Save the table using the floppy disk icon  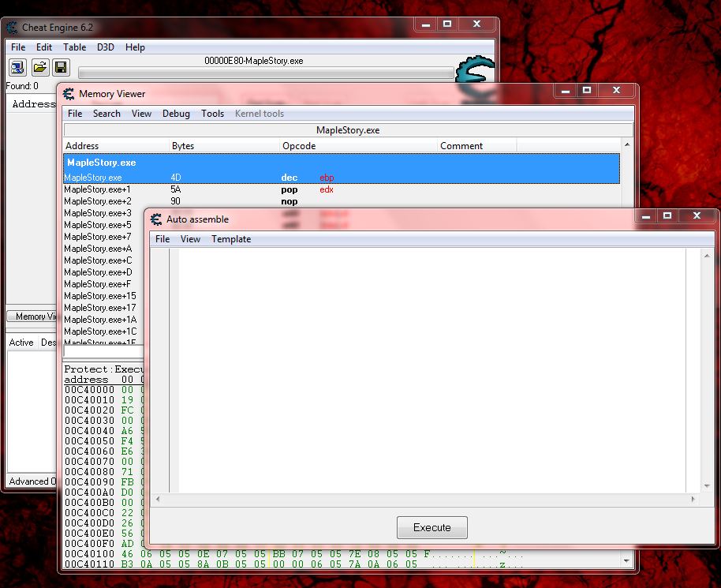click(61, 67)
